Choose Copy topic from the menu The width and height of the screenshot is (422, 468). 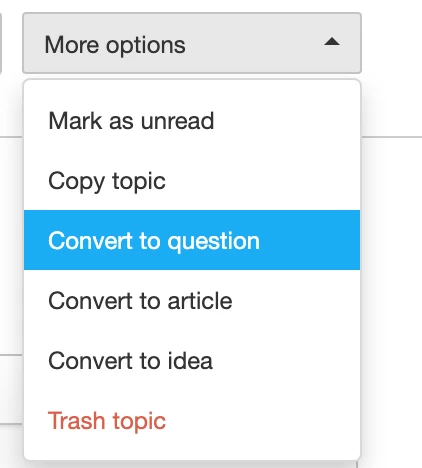point(192,181)
